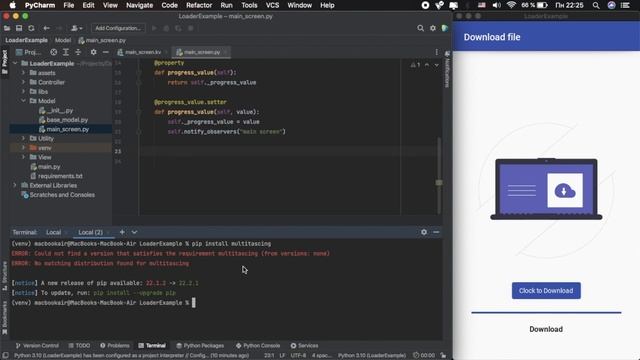Switch to Local terminal tab

(53, 232)
